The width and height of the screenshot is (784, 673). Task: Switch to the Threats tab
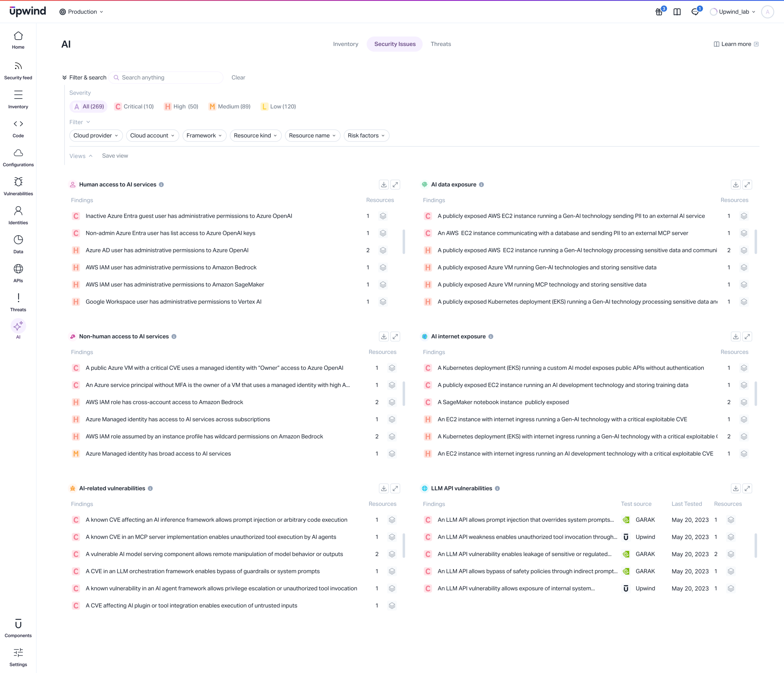pyautogui.click(x=441, y=44)
